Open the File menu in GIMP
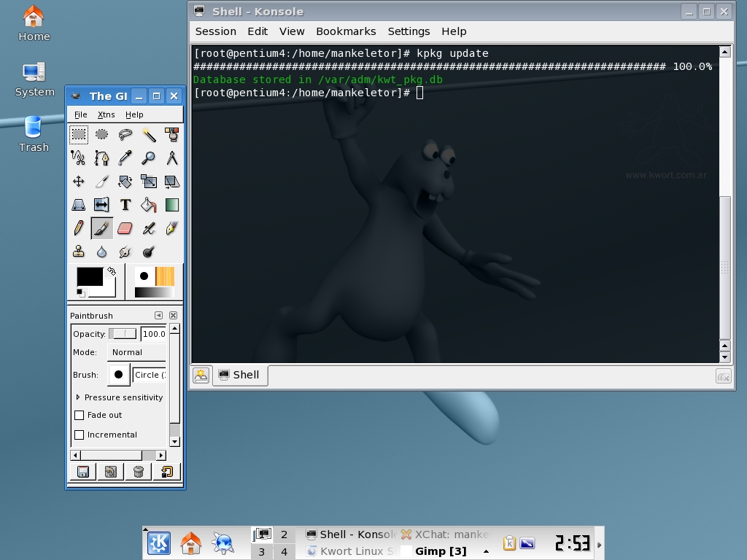 [80, 114]
